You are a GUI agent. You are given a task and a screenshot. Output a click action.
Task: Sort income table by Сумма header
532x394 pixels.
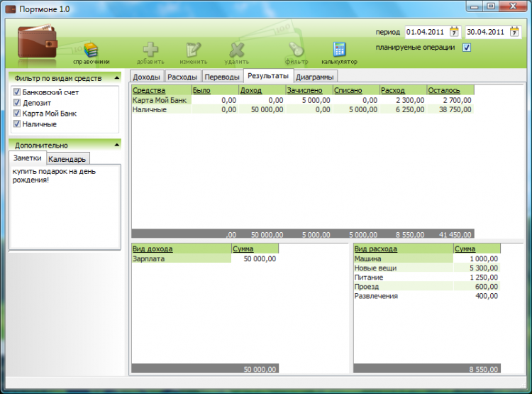pos(255,248)
